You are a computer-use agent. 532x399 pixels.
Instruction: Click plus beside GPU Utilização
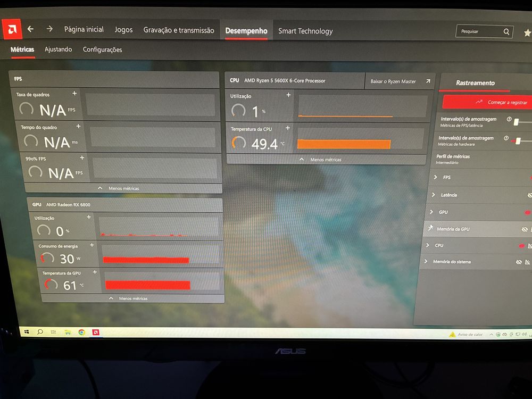point(88,217)
